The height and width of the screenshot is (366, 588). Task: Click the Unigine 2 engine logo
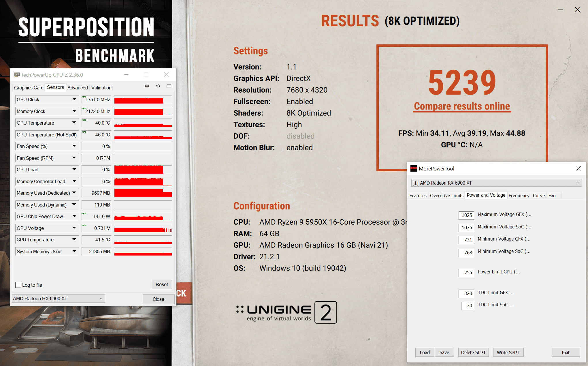coord(287,312)
